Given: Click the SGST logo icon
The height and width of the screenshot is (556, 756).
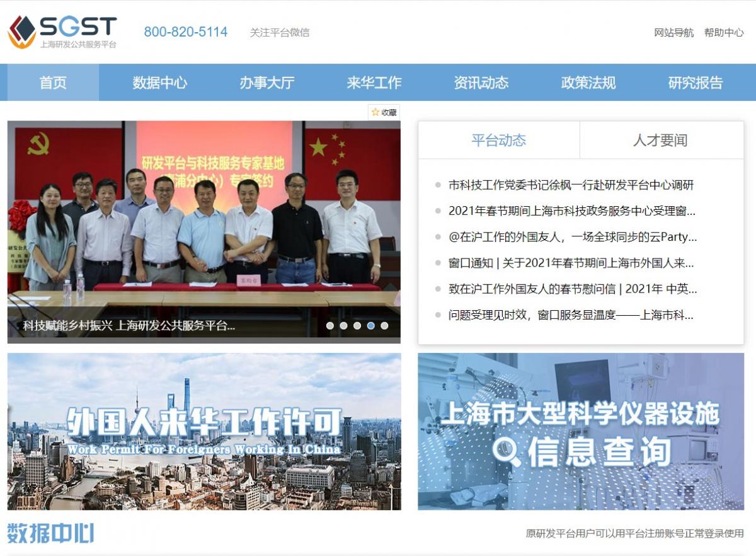Looking at the screenshot, I should click(x=22, y=32).
